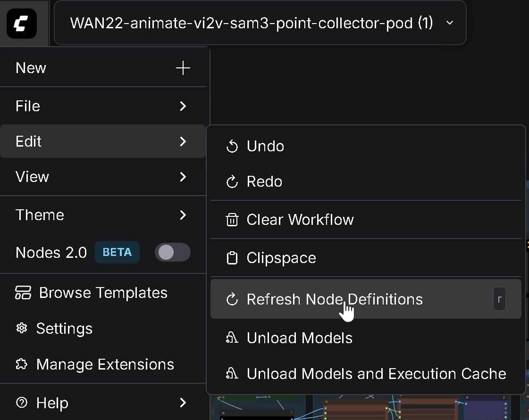This screenshot has width=529, height=420.
Task: Click the BETA badge next to Nodes 2.0
Action: [x=117, y=253]
